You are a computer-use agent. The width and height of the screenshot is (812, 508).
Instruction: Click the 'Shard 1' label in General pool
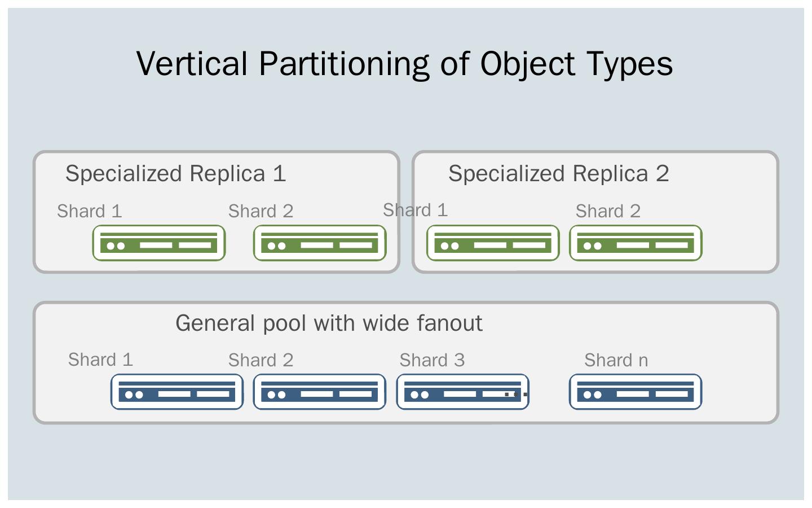pos(100,360)
